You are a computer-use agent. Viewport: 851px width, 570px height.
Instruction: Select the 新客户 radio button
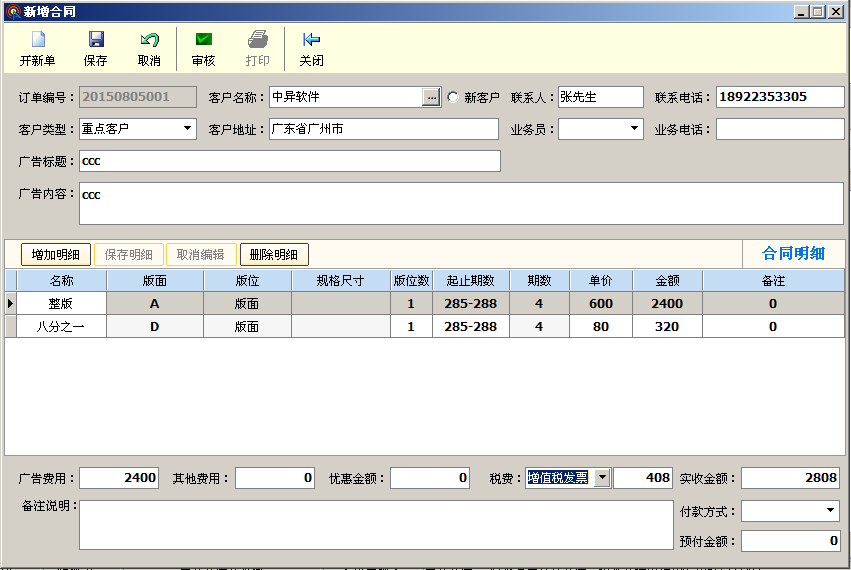(453, 98)
